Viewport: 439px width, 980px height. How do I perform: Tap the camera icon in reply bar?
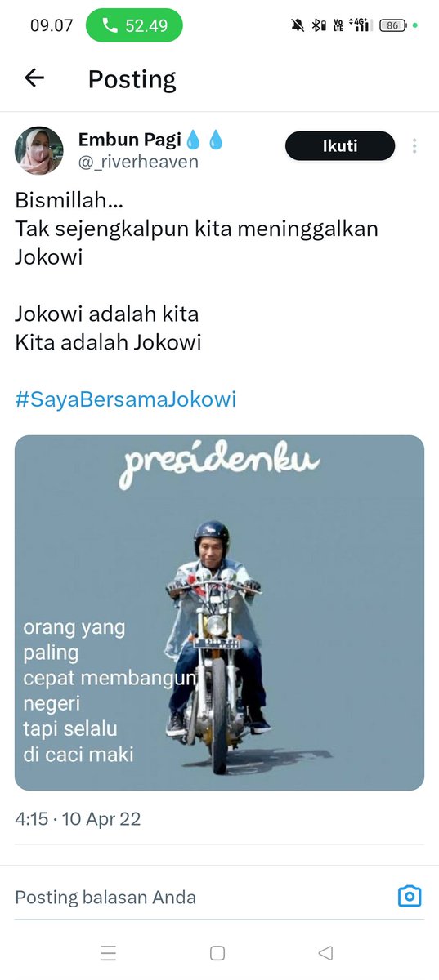point(410,896)
